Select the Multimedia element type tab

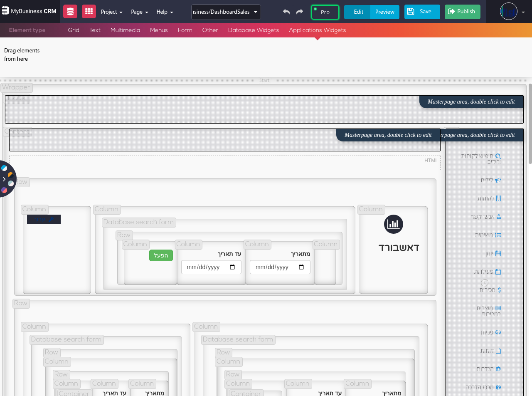[125, 30]
